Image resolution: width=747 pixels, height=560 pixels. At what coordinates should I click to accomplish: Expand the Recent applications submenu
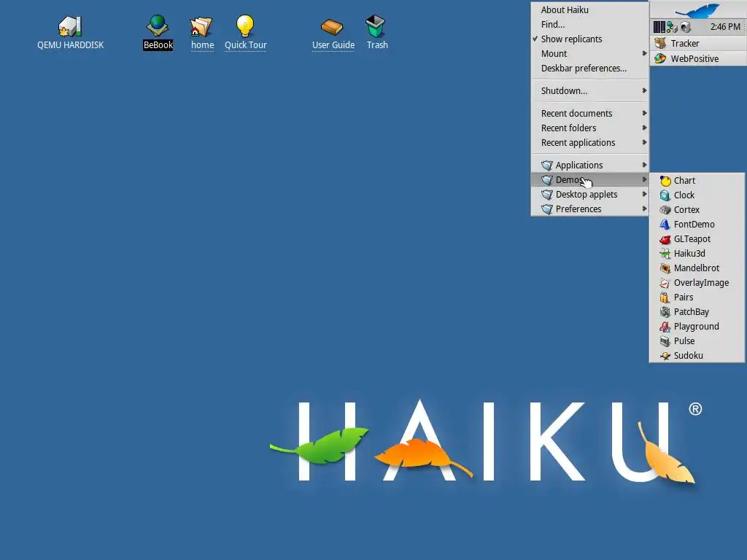coord(589,143)
